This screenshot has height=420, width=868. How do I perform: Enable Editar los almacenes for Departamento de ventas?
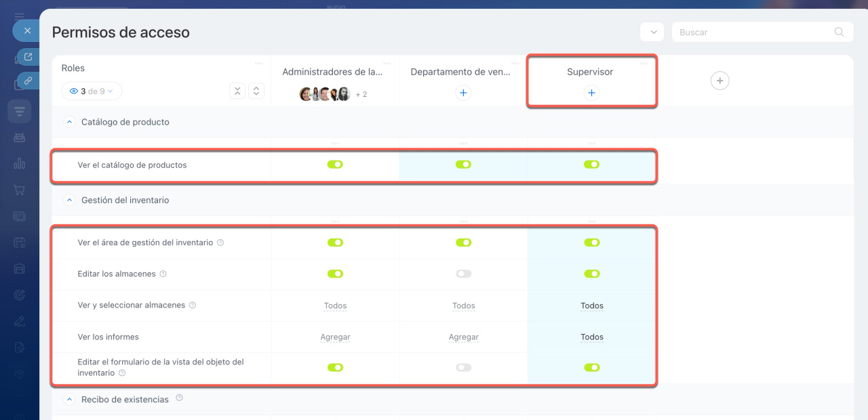(463, 274)
